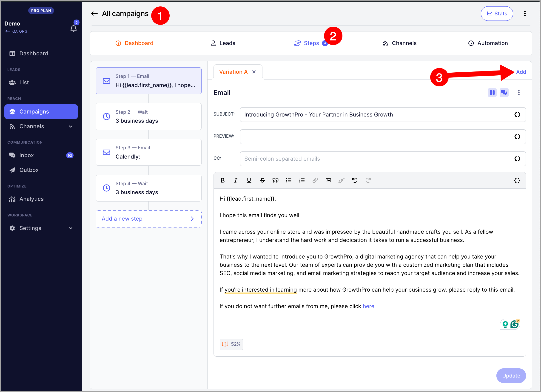This screenshot has width=541, height=392.
Task: Insert a block quote
Action: pos(275,181)
